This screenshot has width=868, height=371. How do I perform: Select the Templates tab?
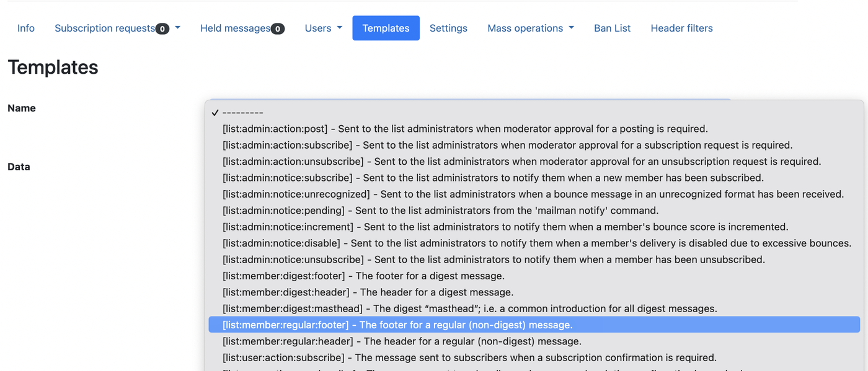pyautogui.click(x=386, y=28)
